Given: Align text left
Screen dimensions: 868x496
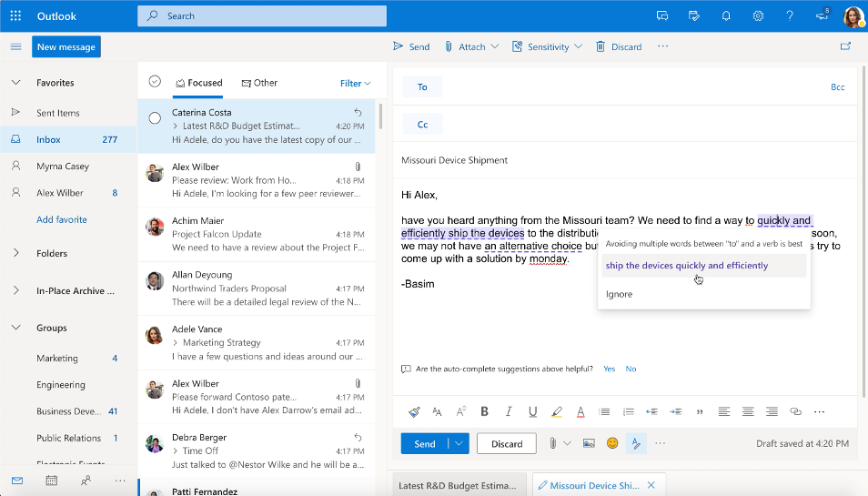Looking at the screenshot, I should (723, 411).
